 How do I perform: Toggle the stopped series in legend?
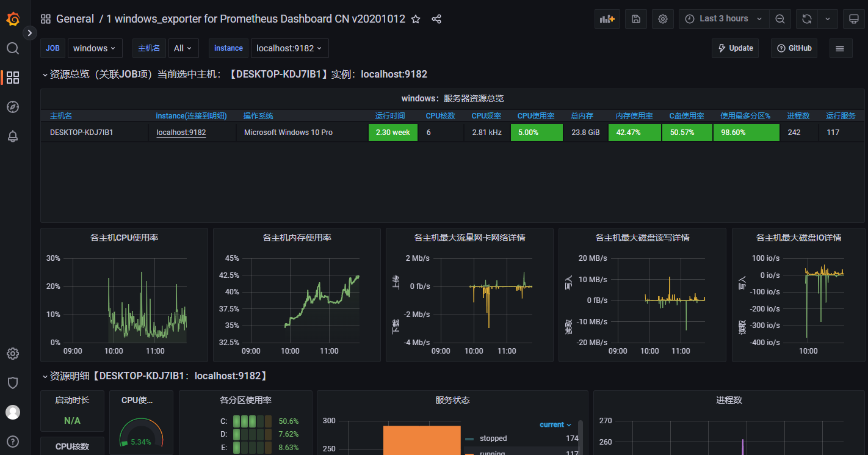pyautogui.click(x=493, y=439)
